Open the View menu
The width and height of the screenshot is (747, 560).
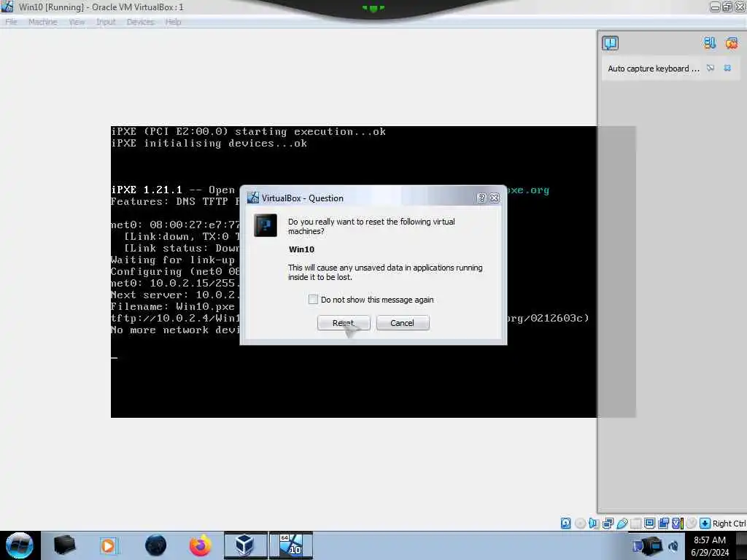77,22
